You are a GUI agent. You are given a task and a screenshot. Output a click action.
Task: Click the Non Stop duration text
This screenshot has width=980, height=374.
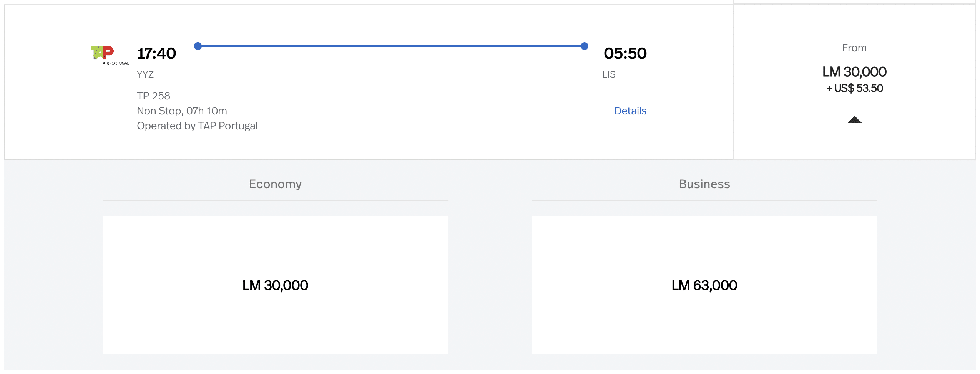182,111
